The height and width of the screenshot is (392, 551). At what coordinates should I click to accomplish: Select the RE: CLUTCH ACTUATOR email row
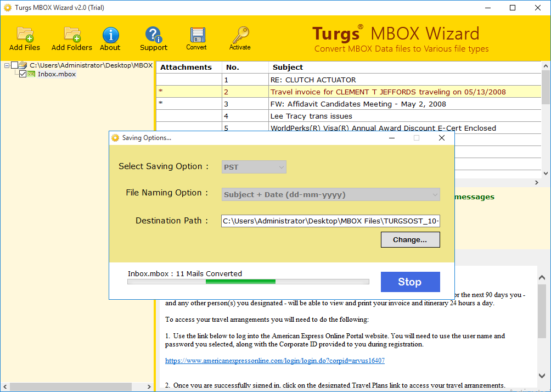pos(348,80)
